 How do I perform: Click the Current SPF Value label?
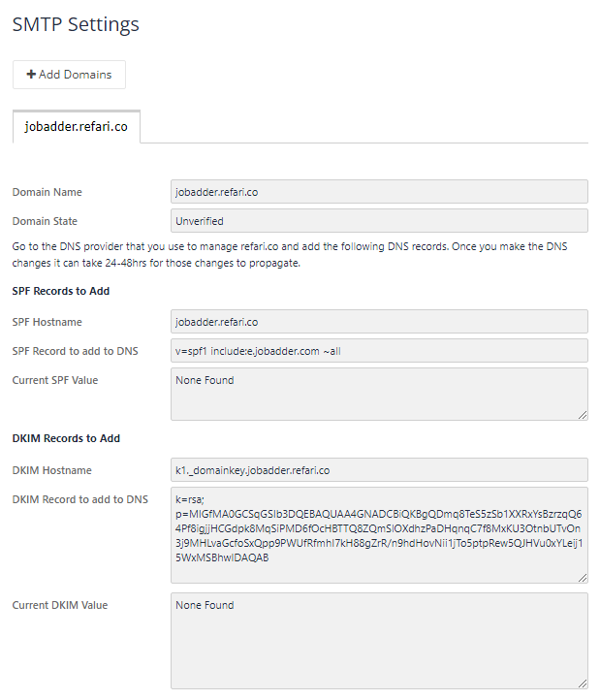(x=55, y=380)
